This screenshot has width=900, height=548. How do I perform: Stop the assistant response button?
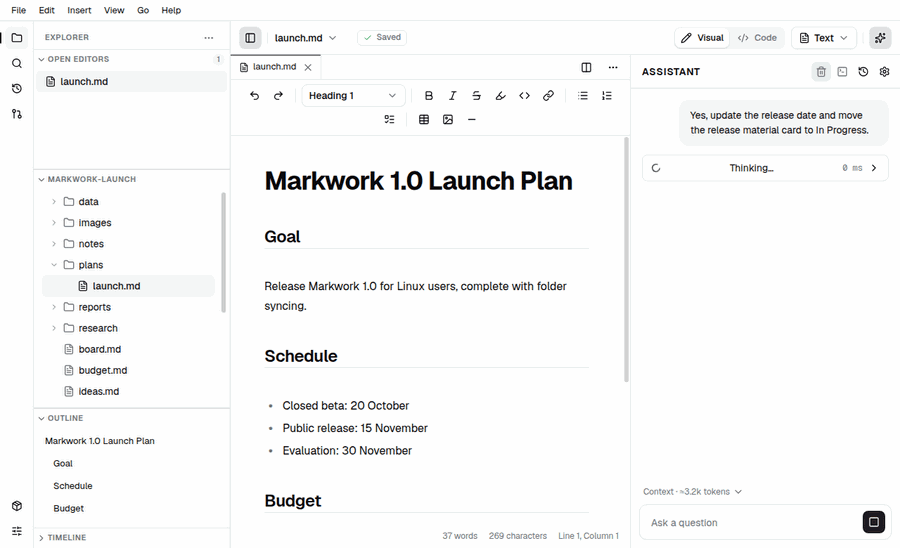(874, 522)
